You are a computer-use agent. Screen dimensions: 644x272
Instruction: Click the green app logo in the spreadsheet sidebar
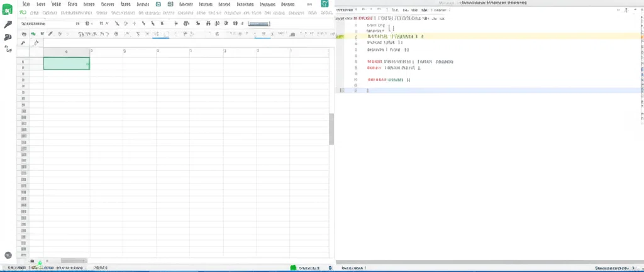point(8,9)
